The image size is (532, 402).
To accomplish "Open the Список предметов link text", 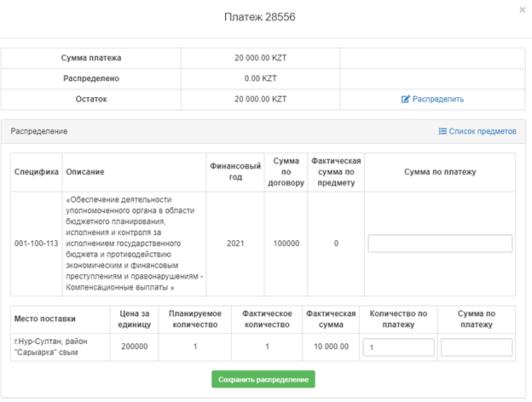I will 483,132.
